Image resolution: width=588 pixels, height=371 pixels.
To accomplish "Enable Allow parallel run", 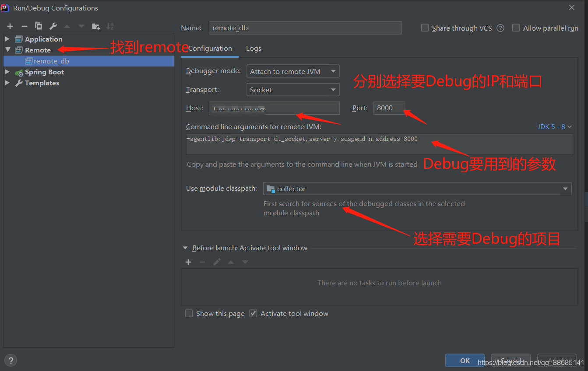I will [x=516, y=28].
